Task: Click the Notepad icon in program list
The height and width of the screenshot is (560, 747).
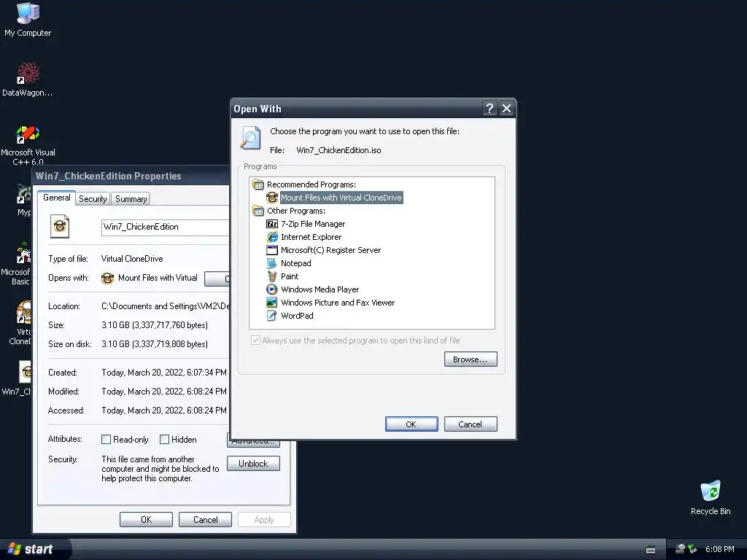Action: (272, 262)
